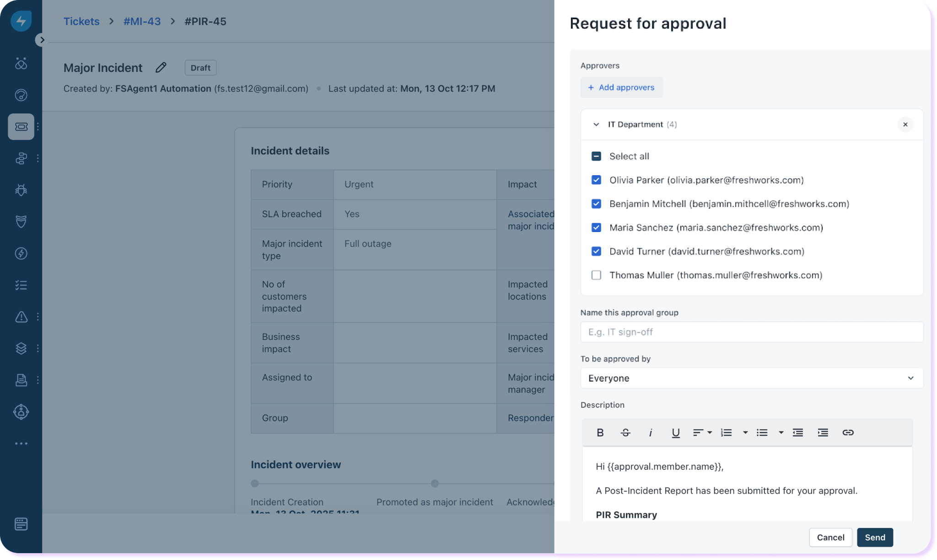
Task: Toggle the Select all checkbox
Action: click(x=596, y=156)
